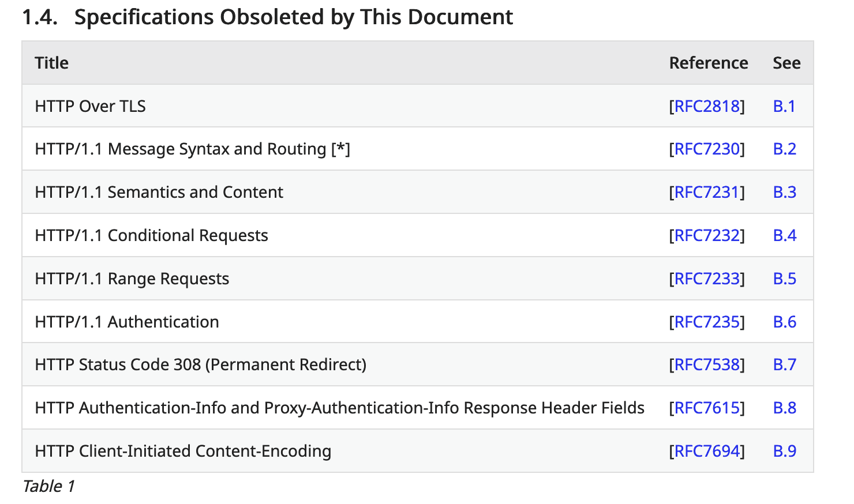Open the RFC7233 reference link
Viewport: 854px width, 504px height.
707,279
